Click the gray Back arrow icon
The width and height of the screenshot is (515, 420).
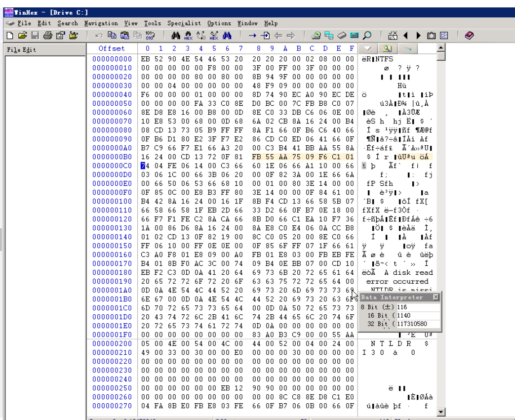(278, 36)
